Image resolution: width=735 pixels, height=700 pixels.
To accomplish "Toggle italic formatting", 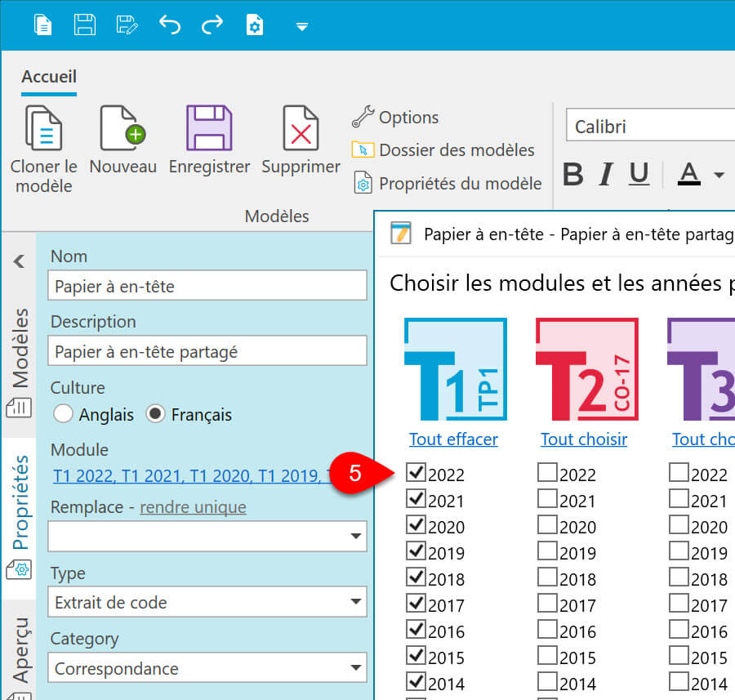I will [606, 174].
